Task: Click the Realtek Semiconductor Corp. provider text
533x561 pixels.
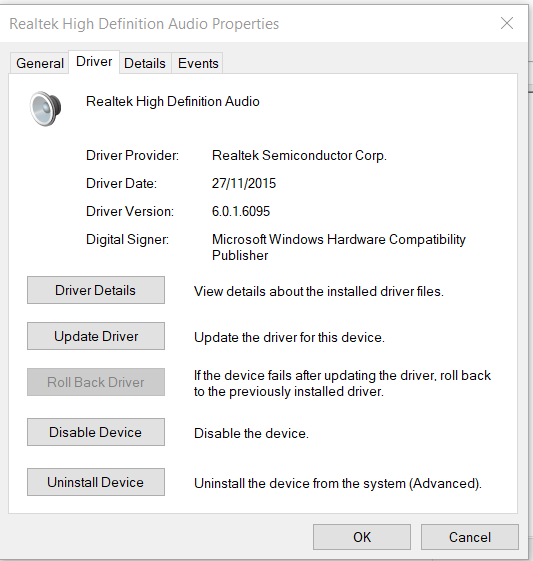Action: tap(299, 155)
